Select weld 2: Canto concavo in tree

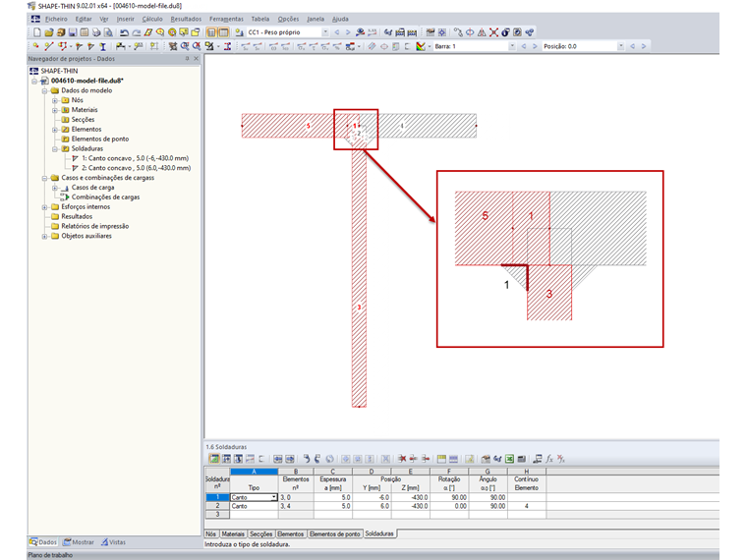[x=136, y=168]
